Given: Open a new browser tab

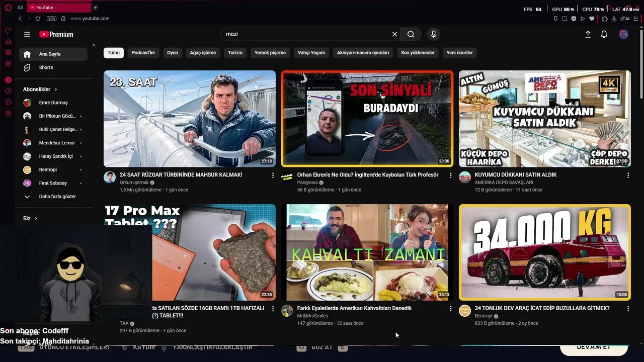Looking at the screenshot, I should (x=95, y=8).
